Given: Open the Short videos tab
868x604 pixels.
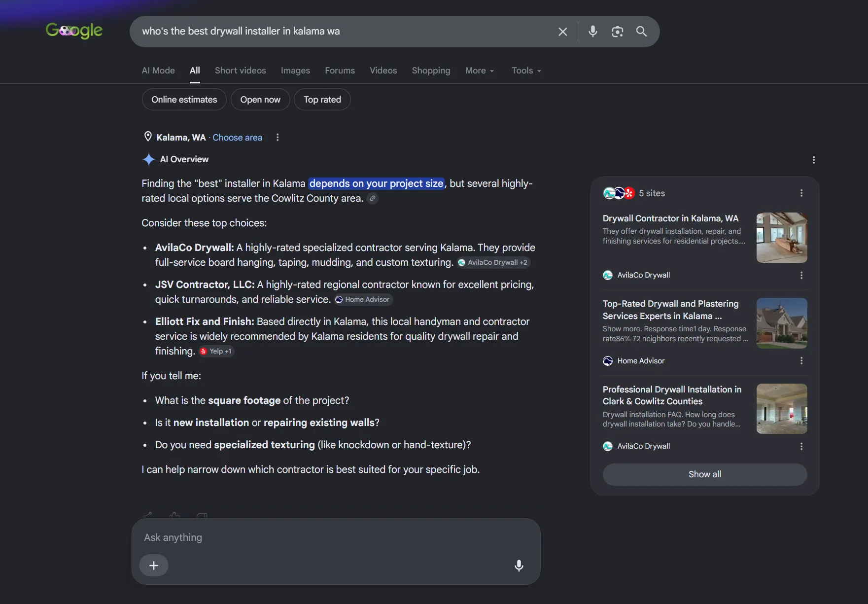Looking at the screenshot, I should point(240,71).
